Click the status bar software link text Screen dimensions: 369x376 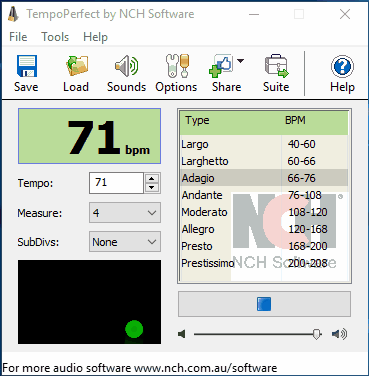tap(140, 368)
